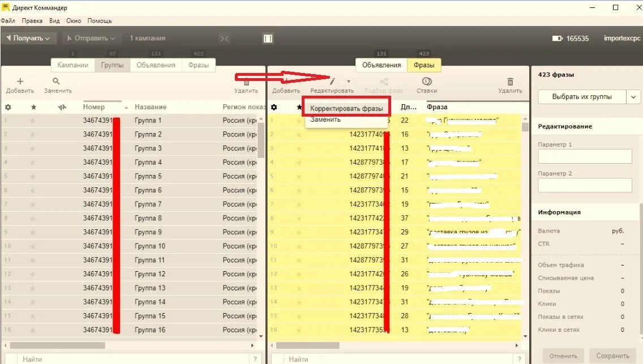Click help question mark beside groups search
Screen dimensions: 643x364
(x=255, y=359)
